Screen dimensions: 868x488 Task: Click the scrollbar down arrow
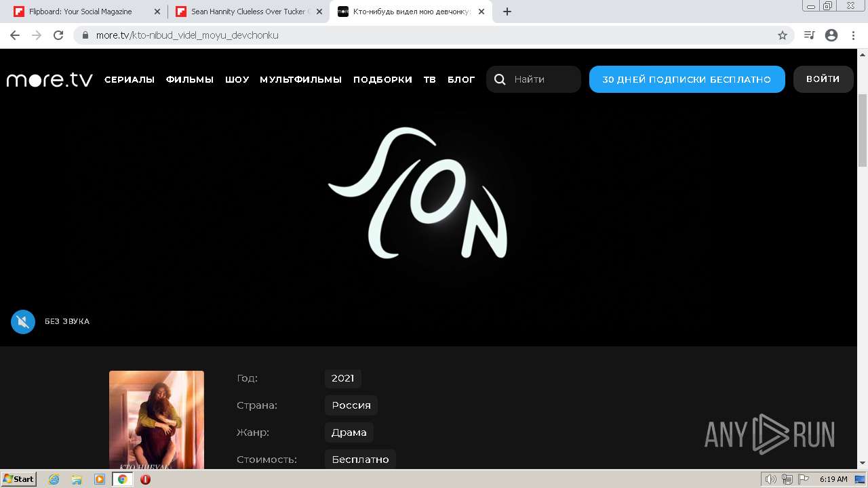[x=863, y=464]
